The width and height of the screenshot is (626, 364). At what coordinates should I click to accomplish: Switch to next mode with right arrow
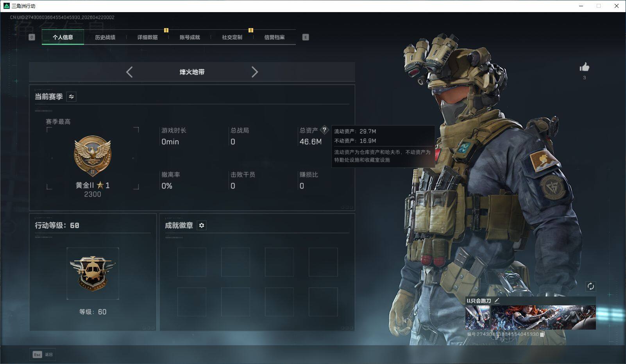coord(255,72)
